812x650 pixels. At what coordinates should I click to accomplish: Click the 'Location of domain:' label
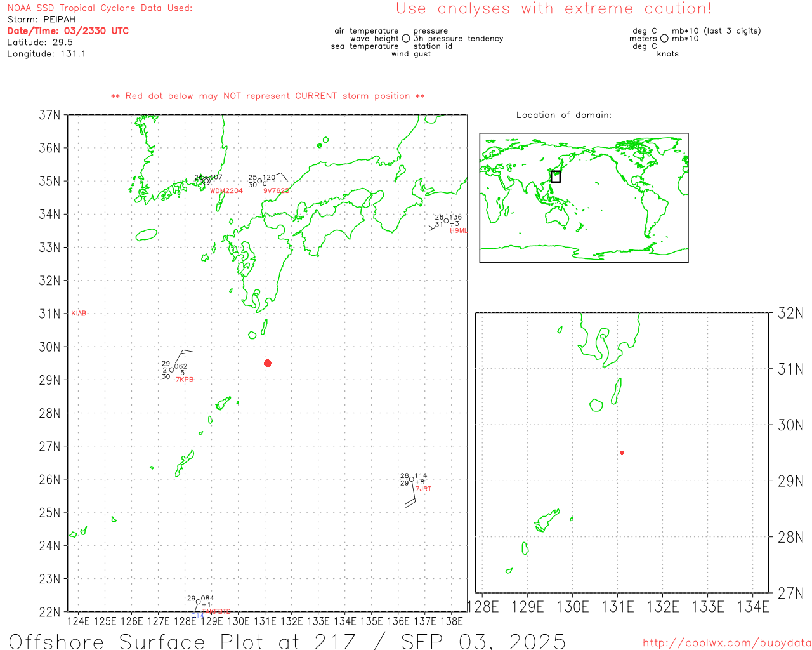point(564,116)
